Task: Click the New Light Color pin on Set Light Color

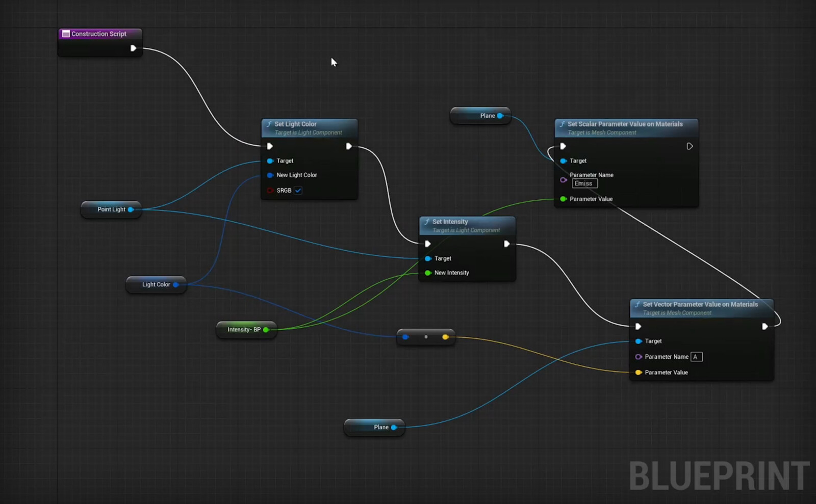Action: tap(270, 175)
